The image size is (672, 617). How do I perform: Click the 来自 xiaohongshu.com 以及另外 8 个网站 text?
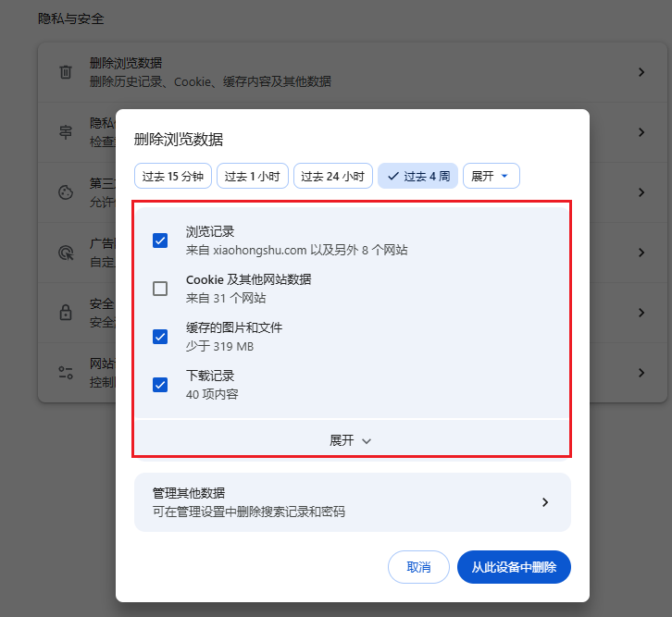point(296,250)
